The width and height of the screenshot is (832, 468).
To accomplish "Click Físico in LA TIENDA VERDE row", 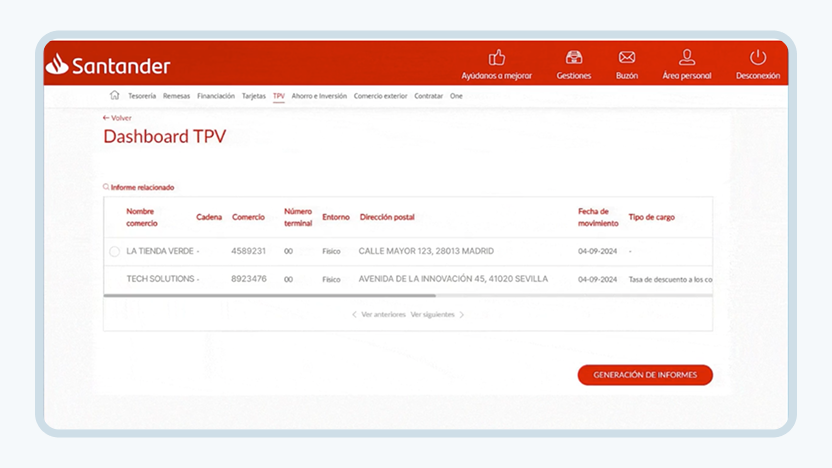I will tap(331, 252).
